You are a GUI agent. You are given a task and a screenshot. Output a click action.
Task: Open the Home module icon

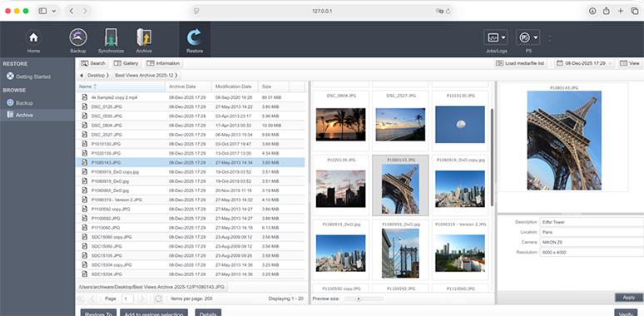(x=33, y=37)
